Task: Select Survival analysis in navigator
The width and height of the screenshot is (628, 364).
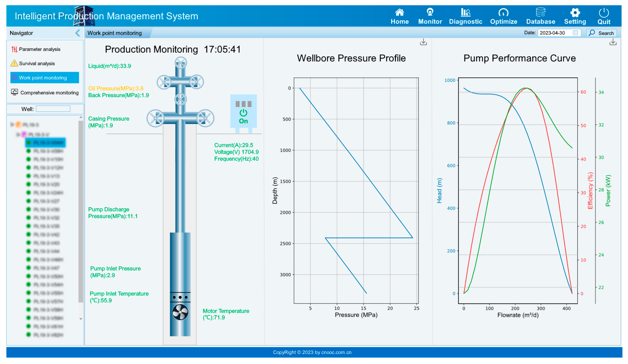Action: [37, 64]
